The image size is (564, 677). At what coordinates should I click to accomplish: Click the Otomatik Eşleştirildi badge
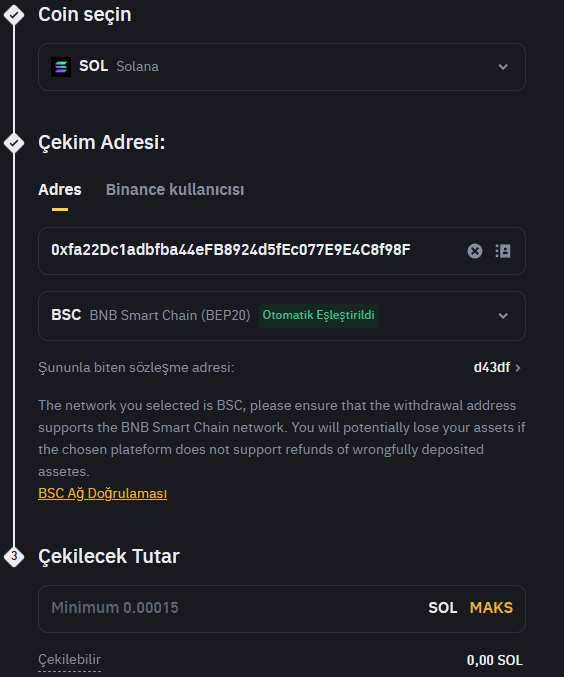point(319,315)
